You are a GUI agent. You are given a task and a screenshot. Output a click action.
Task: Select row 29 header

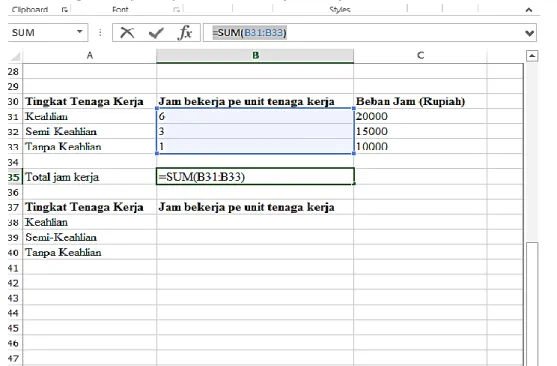click(14, 86)
